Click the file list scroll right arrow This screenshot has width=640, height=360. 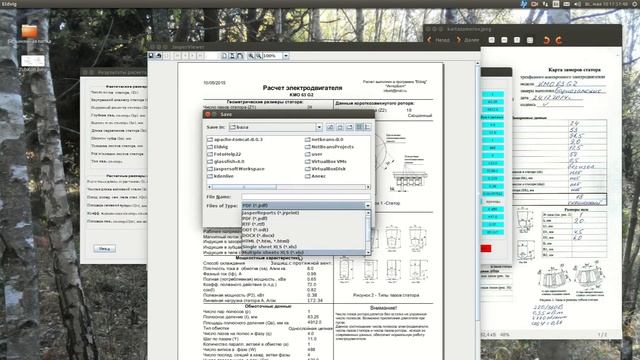pyautogui.click(x=368, y=187)
